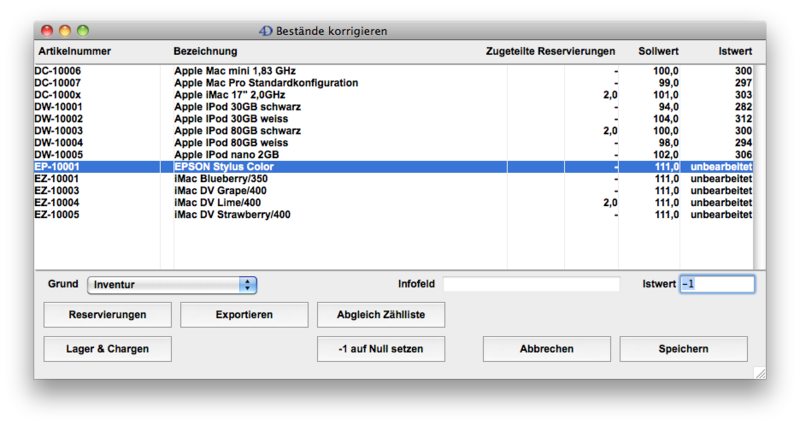Focus the Istwert input field
This screenshot has width=800, height=426.
point(716,285)
